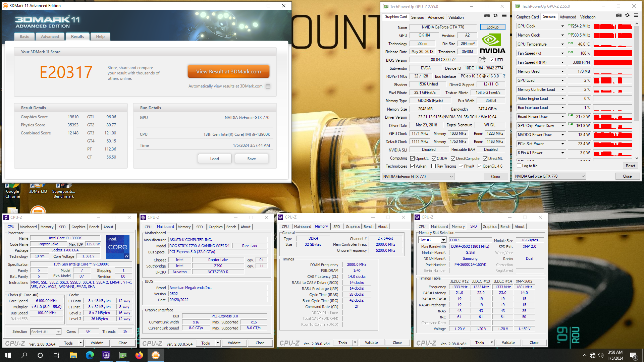The width and height of the screenshot is (644, 362).
Task: Open the notification center in system tray
Action: 634,355
